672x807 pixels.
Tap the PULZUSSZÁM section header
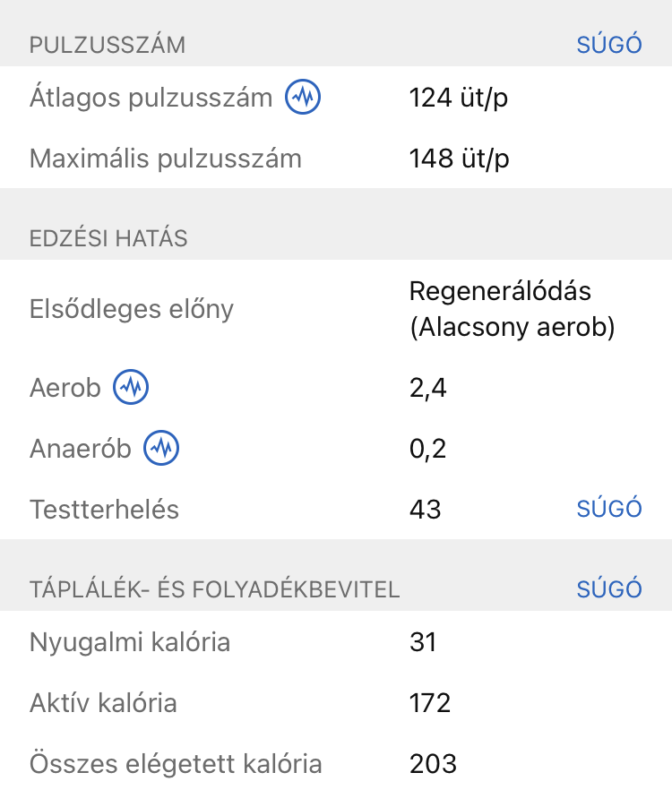click(108, 45)
